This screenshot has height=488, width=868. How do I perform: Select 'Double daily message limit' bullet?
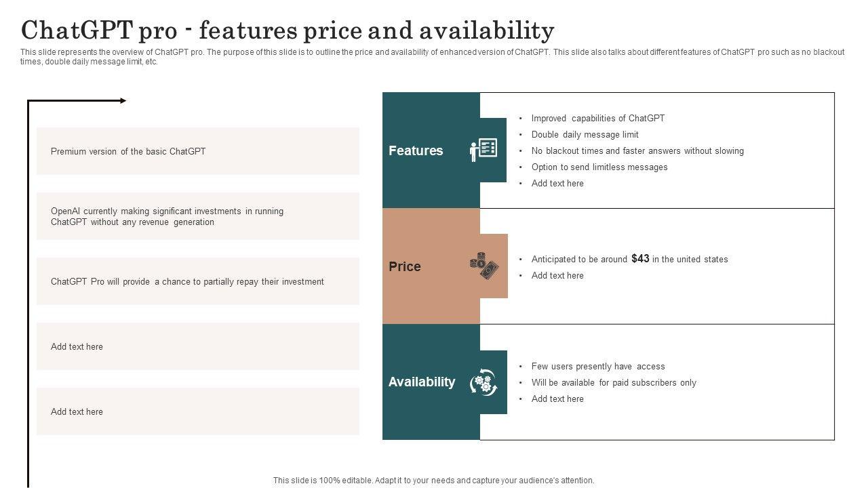tap(585, 134)
